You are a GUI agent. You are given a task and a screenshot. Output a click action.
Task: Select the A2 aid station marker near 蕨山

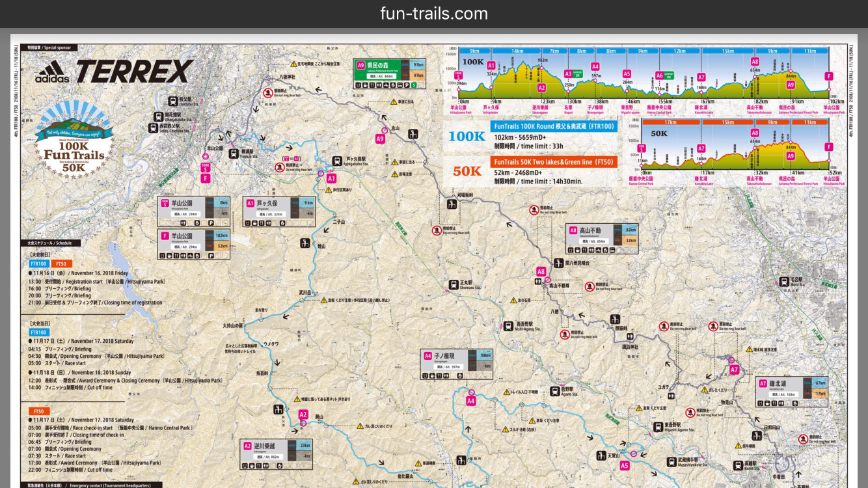pyautogui.click(x=303, y=414)
